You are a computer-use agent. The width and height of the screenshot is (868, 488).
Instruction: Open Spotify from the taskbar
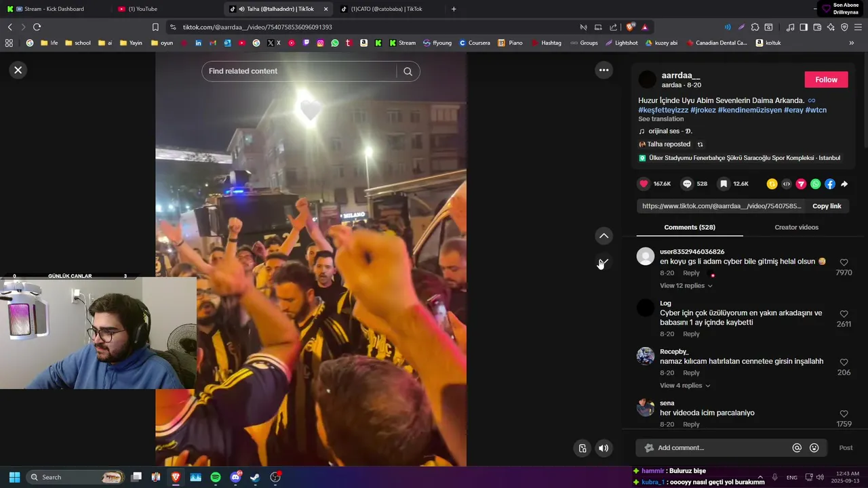(216, 477)
